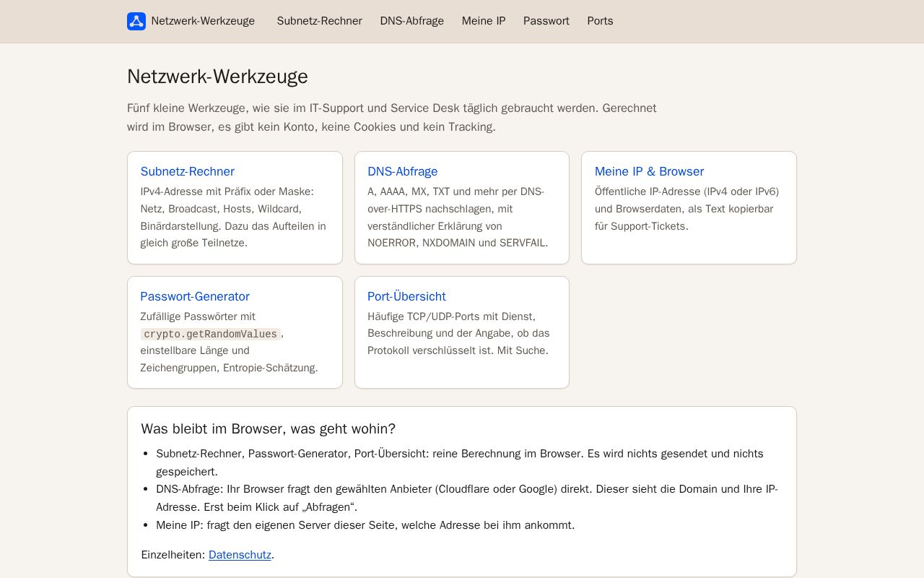924x578 pixels.
Task: Click the blue network logo icon
Action: click(136, 21)
